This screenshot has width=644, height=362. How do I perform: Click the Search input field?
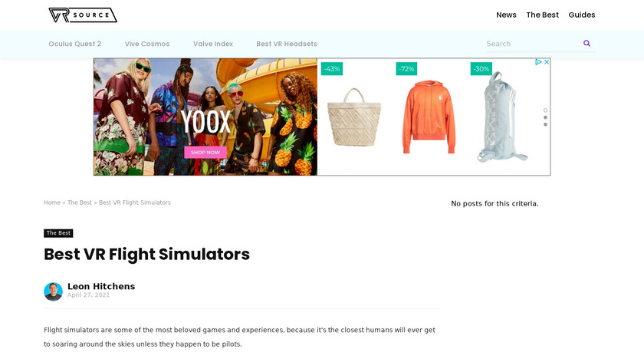coord(533,44)
